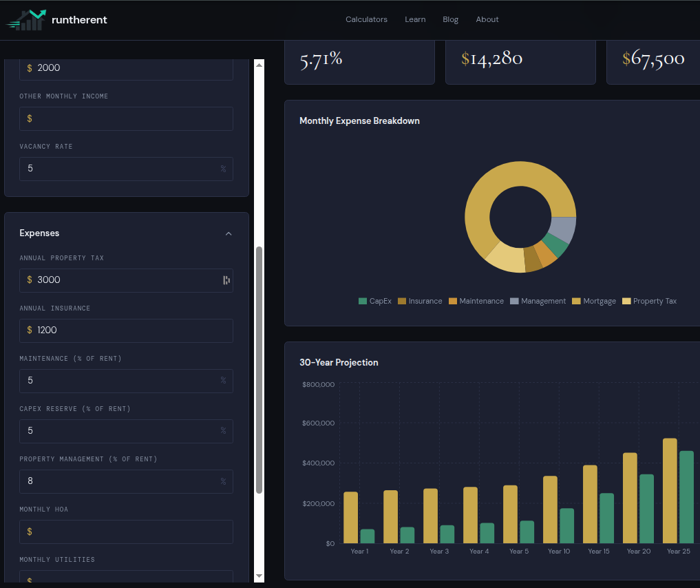This screenshot has width=700, height=588.
Task: Click percent icon in Maintenance field
Action: pyautogui.click(x=222, y=381)
